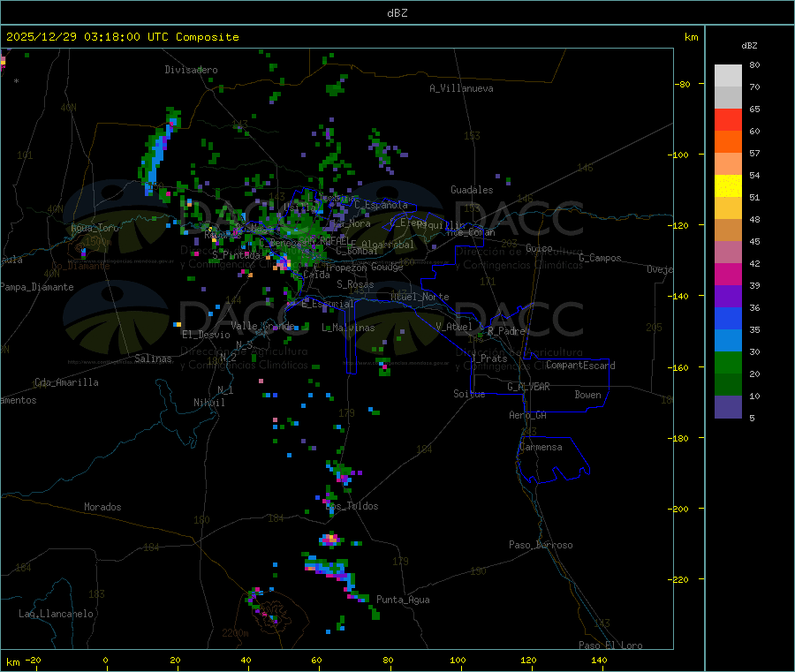Click the Aero_GA label
This screenshot has height=672, width=795.
click(528, 415)
